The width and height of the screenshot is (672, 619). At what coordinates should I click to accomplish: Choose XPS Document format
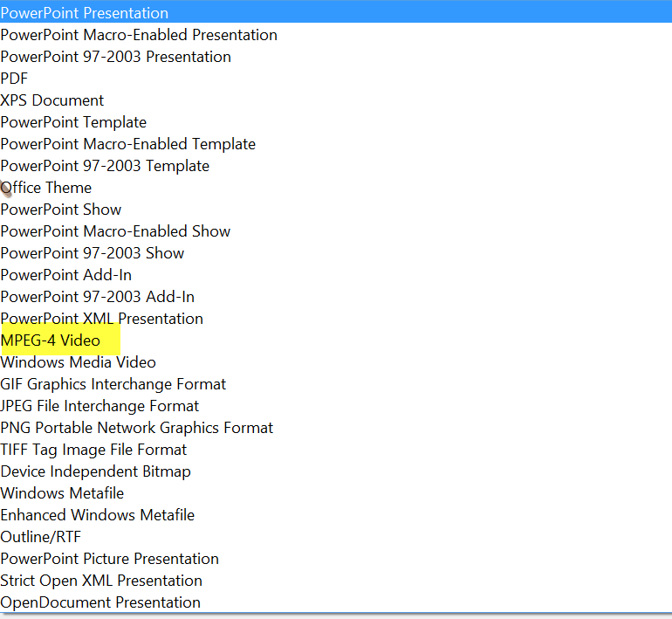[336, 100]
